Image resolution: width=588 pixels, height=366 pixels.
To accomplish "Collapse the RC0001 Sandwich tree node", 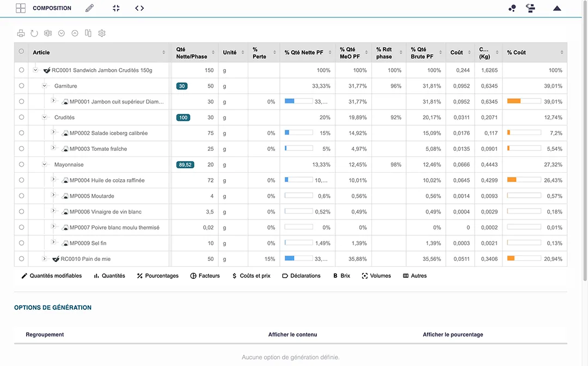I will [x=35, y=70].
